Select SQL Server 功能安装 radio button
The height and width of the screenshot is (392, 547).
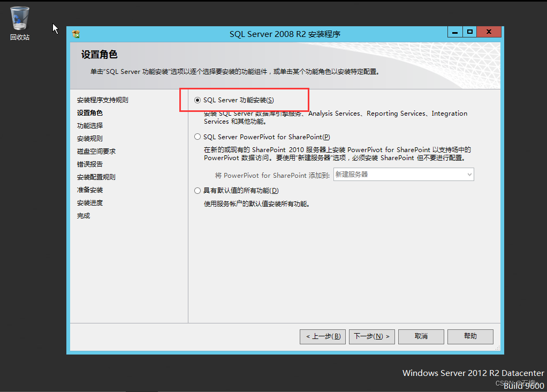pyautogui.click(x=197, y=100)
